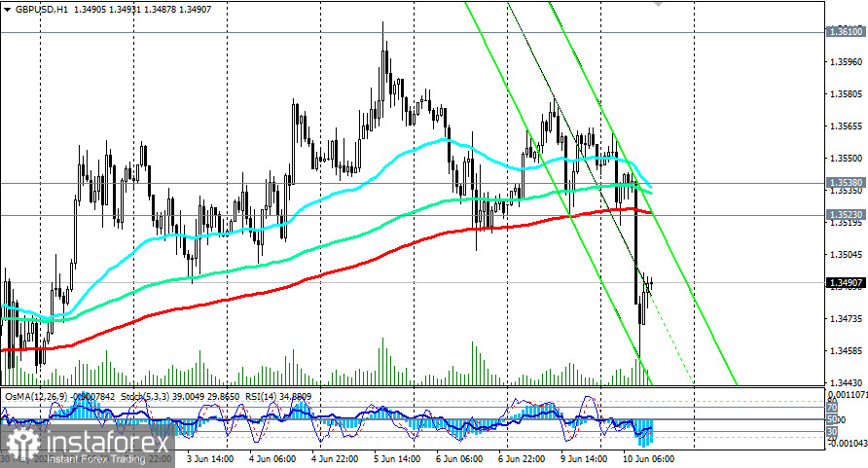The width and height of the screenshot is (868, 468).
Task: Click the 3 Jun 14:00 time label
Action: click(210, 459)
